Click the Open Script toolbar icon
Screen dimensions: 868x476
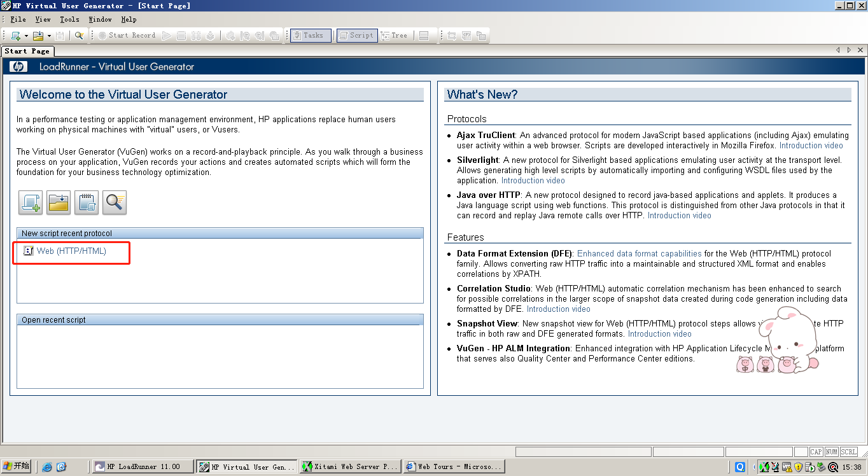pyautogui.click(x=38, y=36)
